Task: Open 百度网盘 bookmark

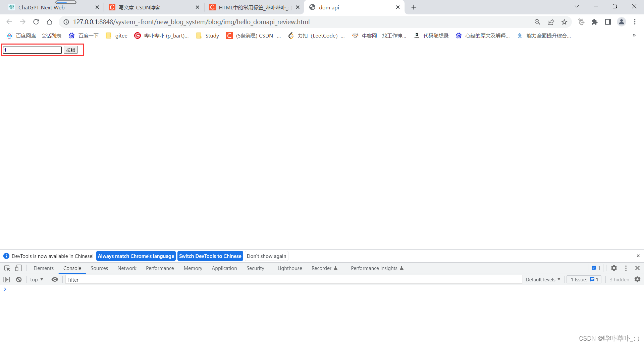Action: [x=34, y=36]
